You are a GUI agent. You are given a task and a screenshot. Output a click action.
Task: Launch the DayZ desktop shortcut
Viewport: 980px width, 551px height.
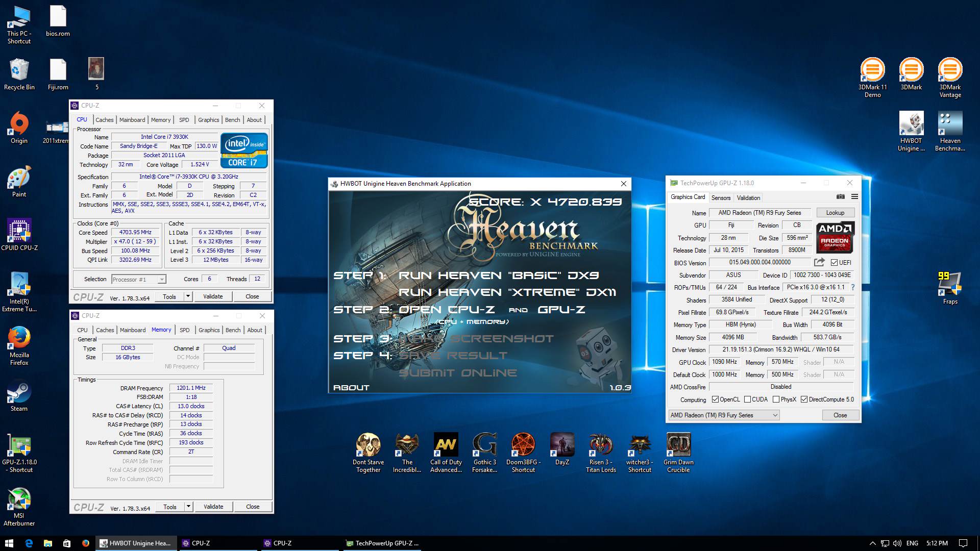click(x=562, y=449)
